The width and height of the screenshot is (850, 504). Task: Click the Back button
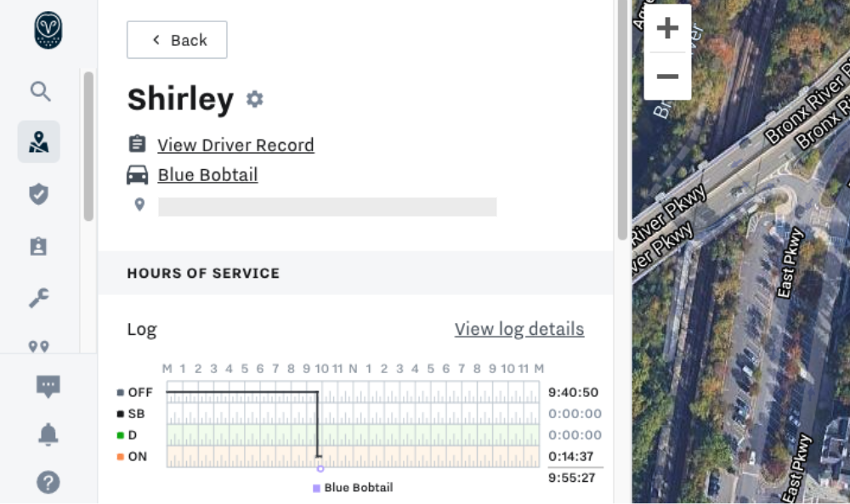click(x=177, y=40)
